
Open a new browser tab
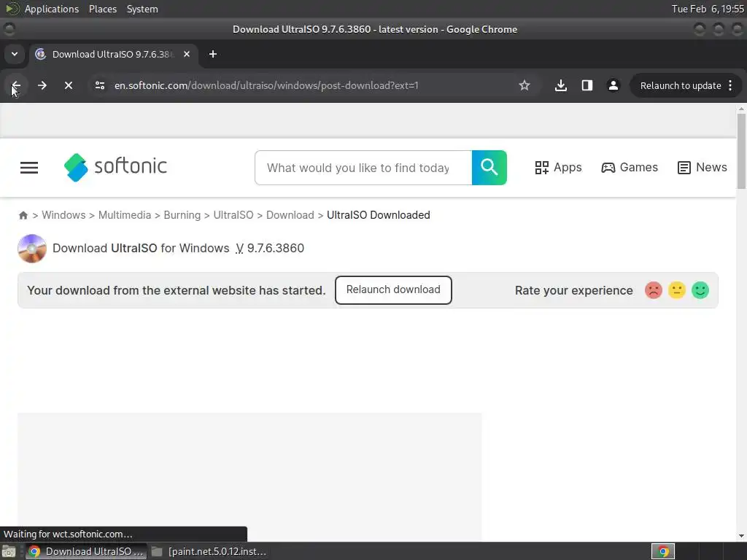tap(213, 54)
